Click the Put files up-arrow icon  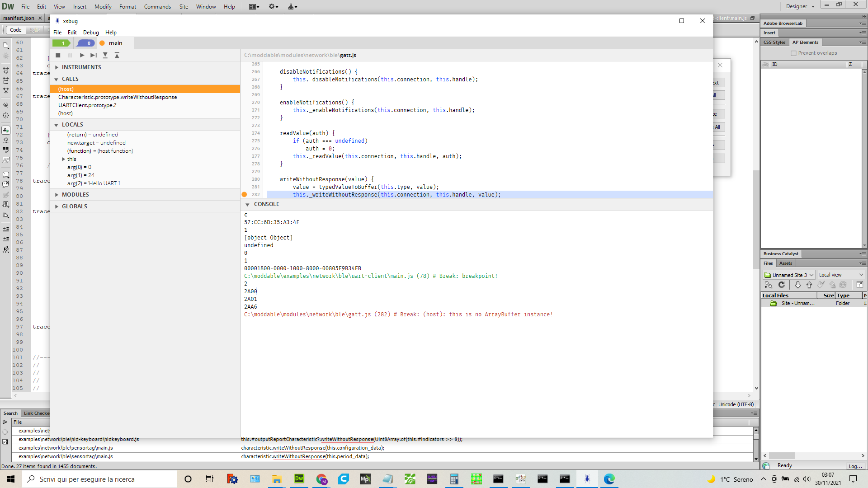(809, 285)
